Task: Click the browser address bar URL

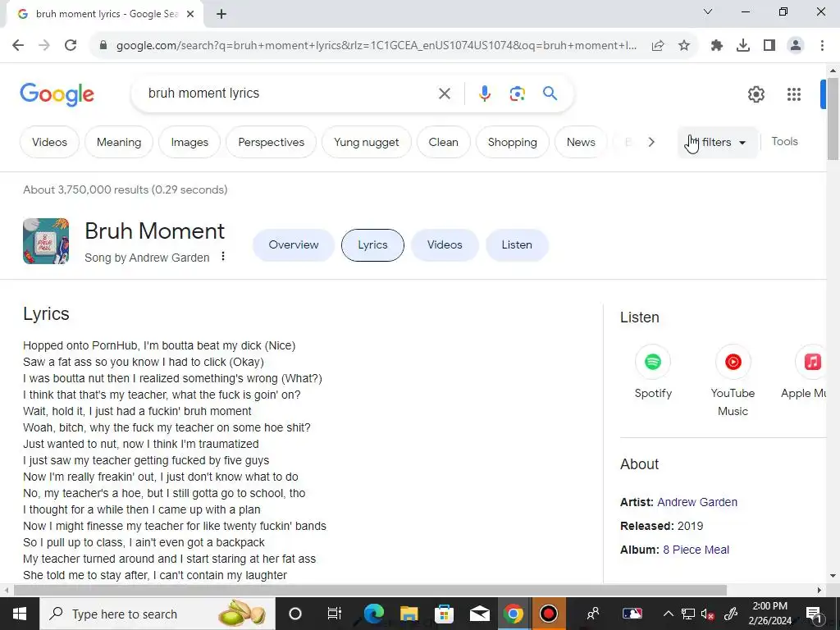Action: tap(376, 46)
